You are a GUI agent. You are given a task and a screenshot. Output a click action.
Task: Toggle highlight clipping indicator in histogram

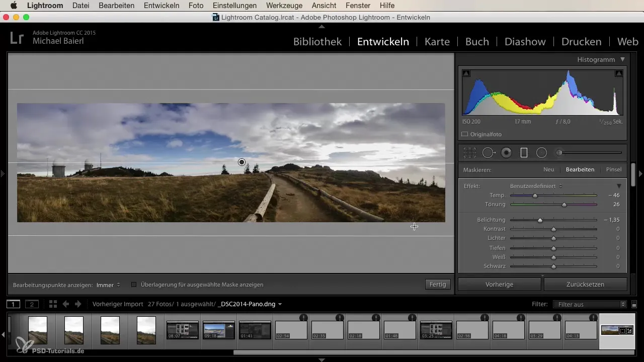click(x=619, y=73)
